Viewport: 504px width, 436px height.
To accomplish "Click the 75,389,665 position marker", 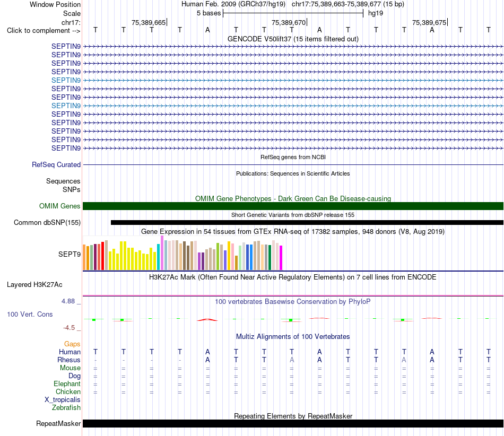I will [149, 22].
